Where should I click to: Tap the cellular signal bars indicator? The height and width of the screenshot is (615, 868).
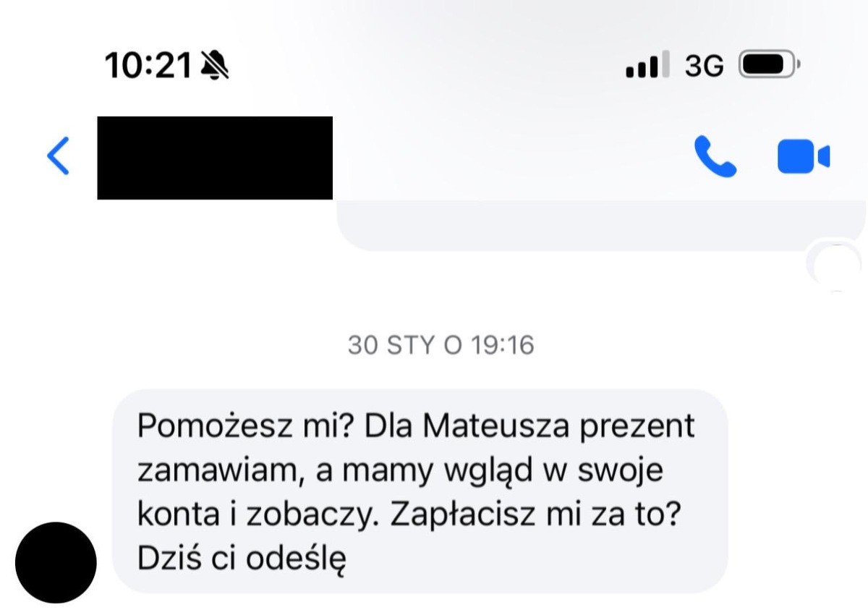tap(642, 66)
